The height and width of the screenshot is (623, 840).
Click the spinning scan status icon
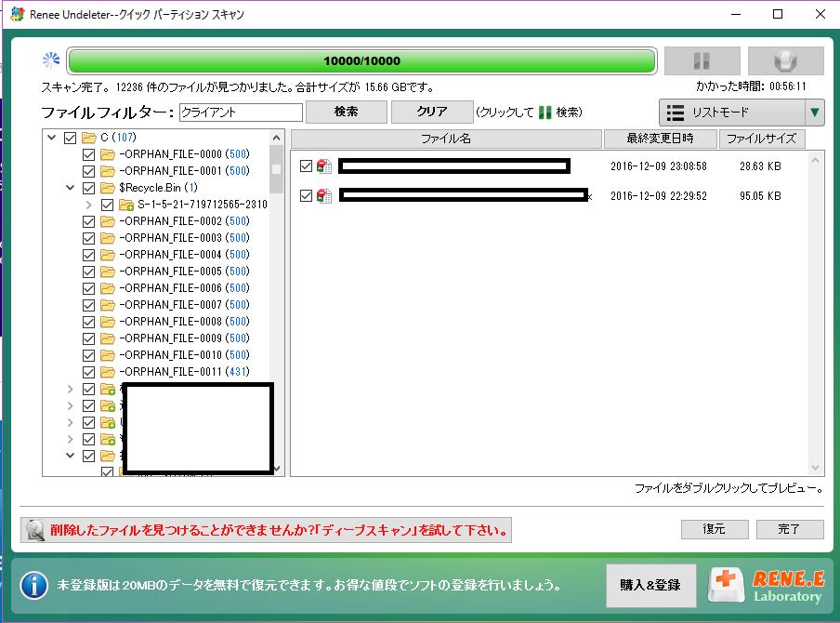pos(51,60)
